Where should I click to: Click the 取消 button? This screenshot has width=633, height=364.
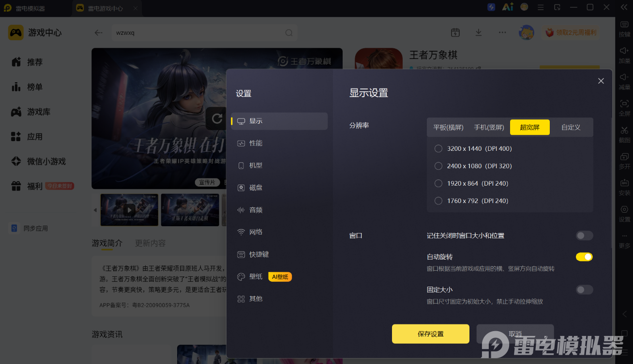coord(515,334)
